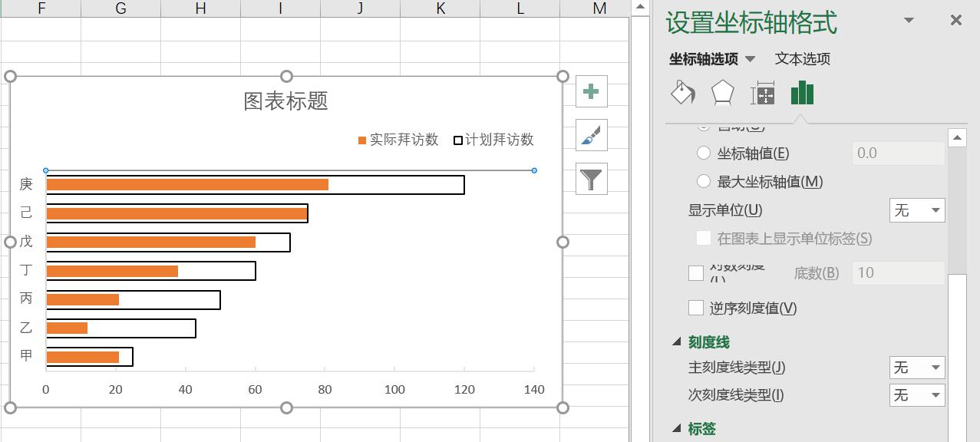The image size is (980, 442).
Task: Click the 甲 category axis label
Action: (x=26, y=356)
